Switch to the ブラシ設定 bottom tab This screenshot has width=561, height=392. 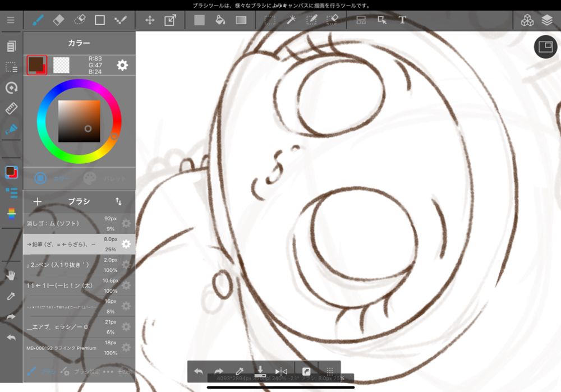pos(80,372)
